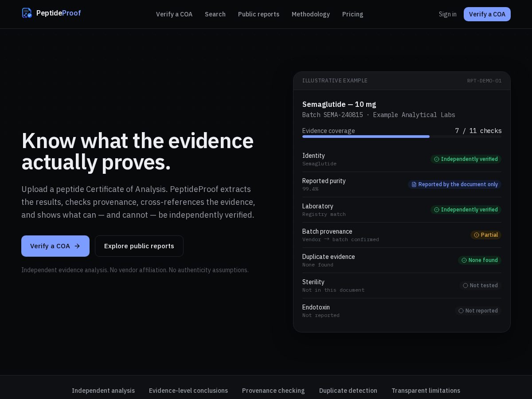
Task: Click Semaglutide — 10 mg title
Action: click(339, 104)
